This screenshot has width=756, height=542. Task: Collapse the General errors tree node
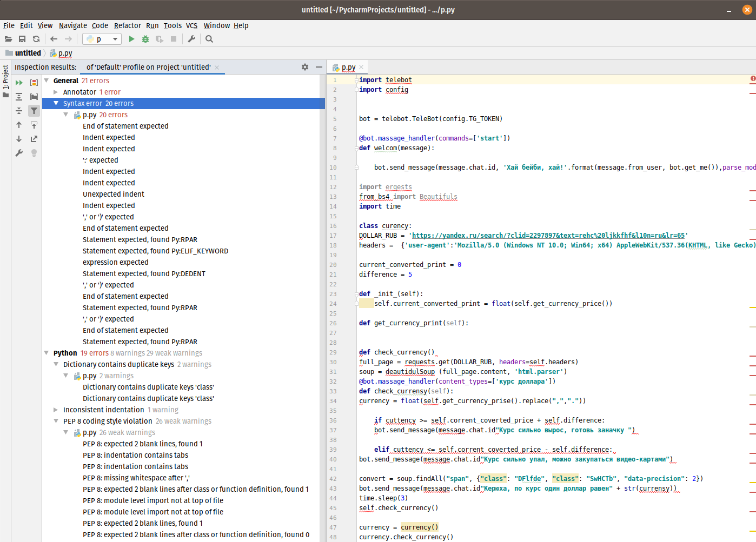(x=47, y=81)
